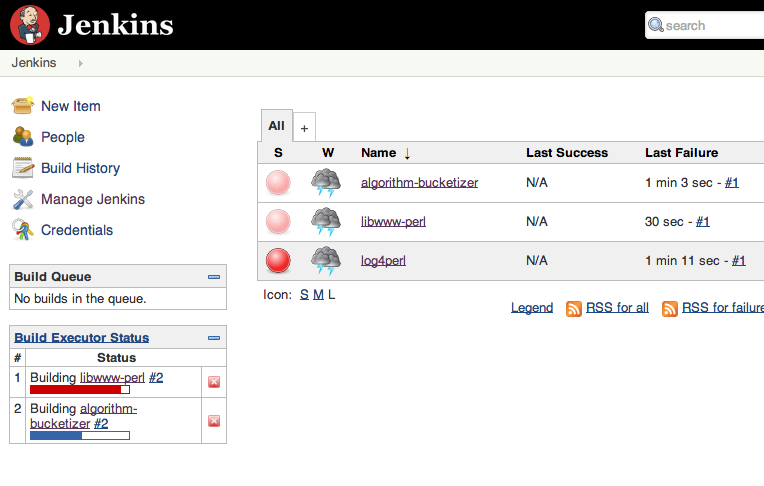764x486 pixels.
Task: Click the RSS for all feed icon
Action: click(573, 309)
